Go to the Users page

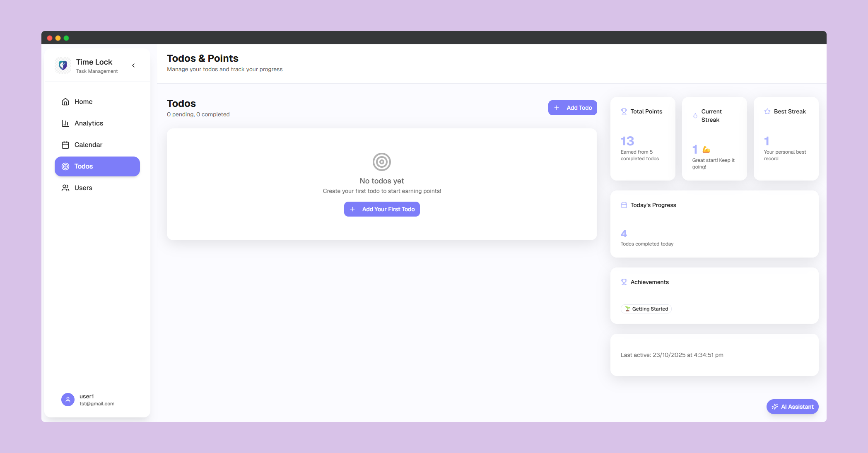pyautogui.click(x=83, y=188)
